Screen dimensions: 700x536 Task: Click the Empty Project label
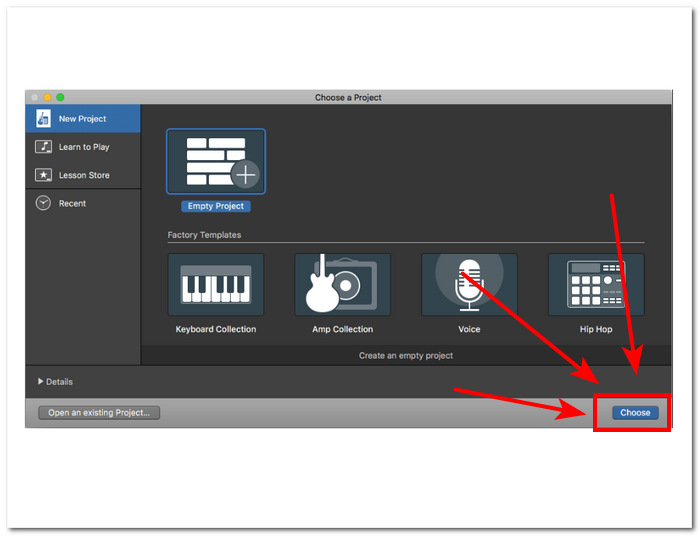(x=216, y=206)
